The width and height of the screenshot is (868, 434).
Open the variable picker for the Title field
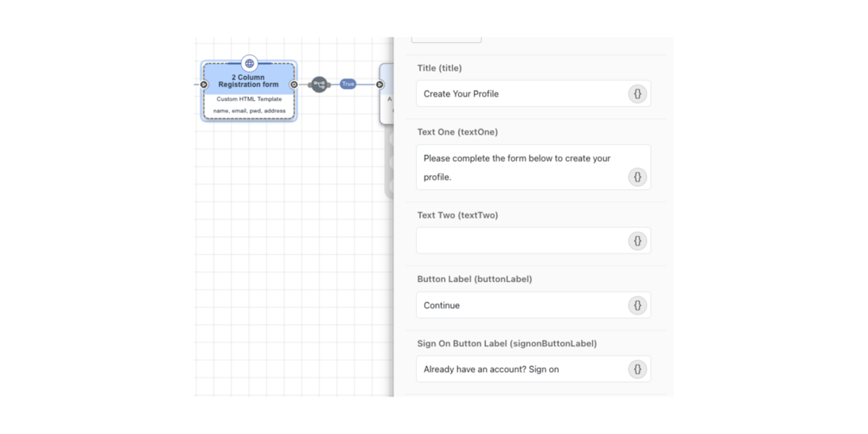coord(637,94)
